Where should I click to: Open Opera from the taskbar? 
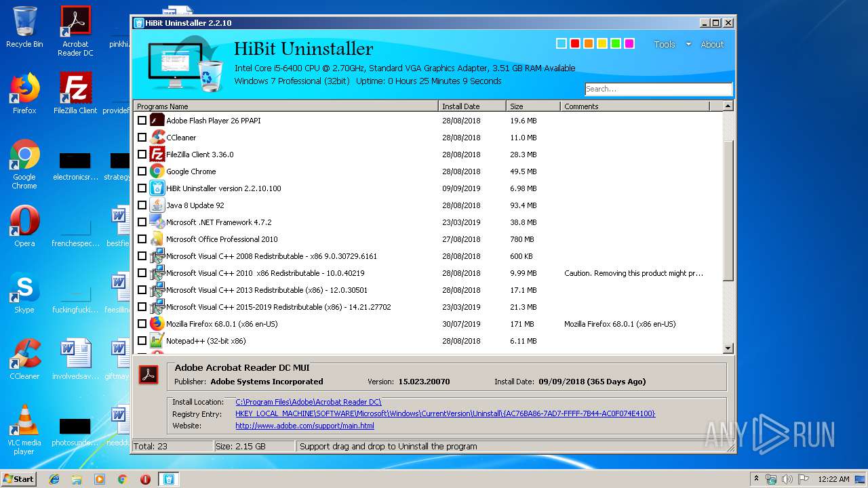pos(145,479)
